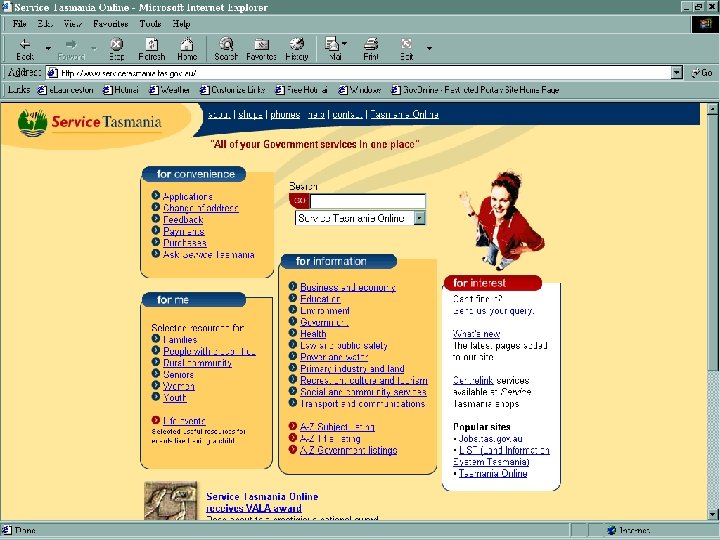
Task: Click the VALA award thumbnail image
Action: (171, 501)
